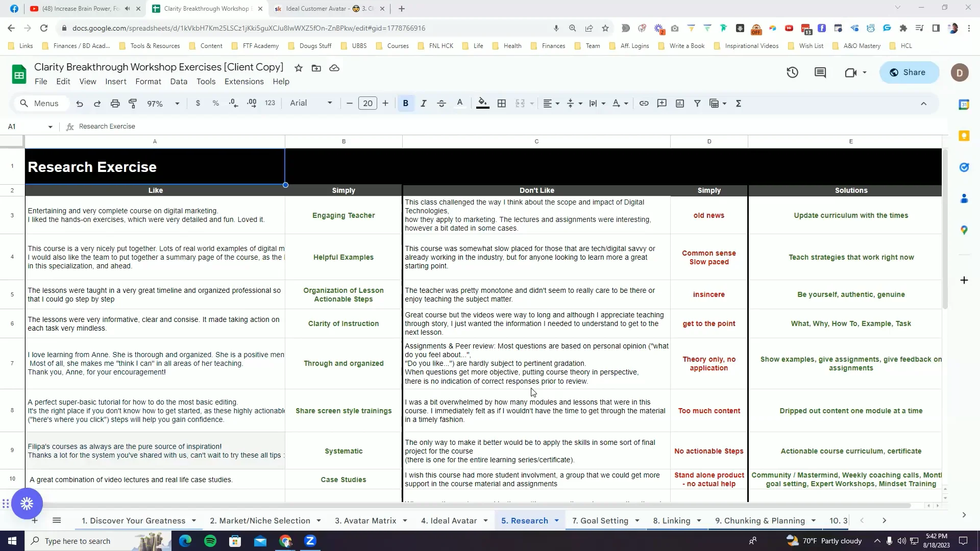Viewport: 980px width, 551px height.
Task: Toggle italic formatting
Action: click(x=424, y=104)
